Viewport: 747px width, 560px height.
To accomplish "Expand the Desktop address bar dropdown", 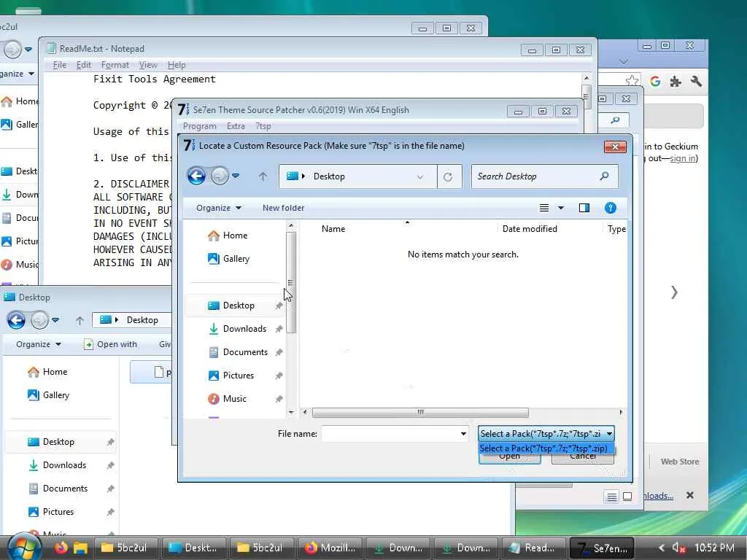I will [419, 176].
